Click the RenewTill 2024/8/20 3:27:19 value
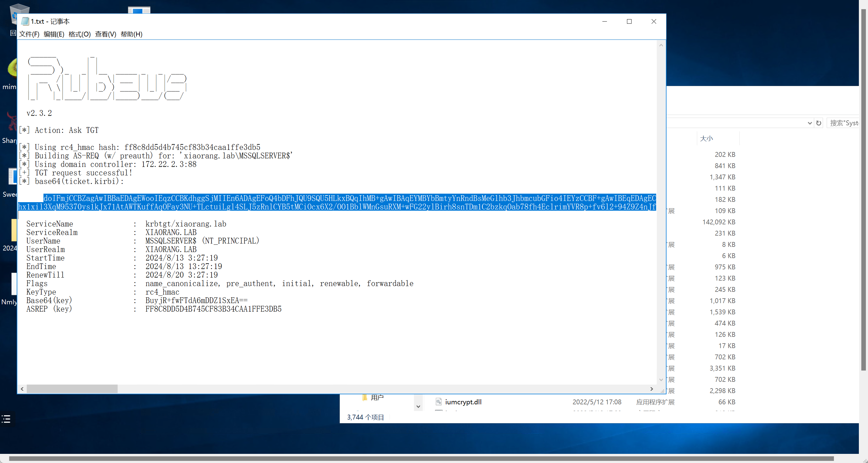The image size is (868, 463). click(182, 275)
